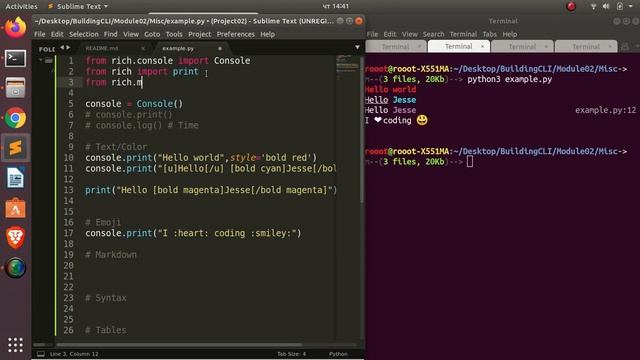The width and height of the screenshot is (640, 360).
Task: Switch to the fourth Terminal tab
Action: click(586, 47)
